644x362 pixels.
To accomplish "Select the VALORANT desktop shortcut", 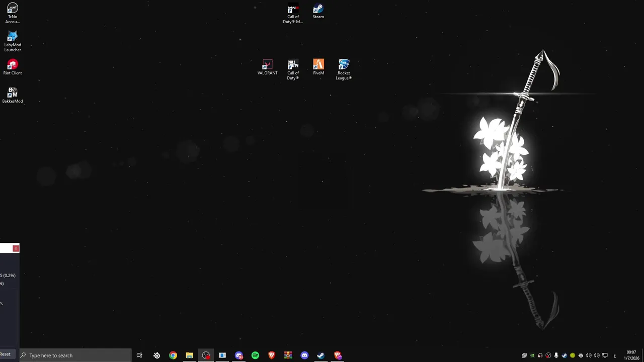I will (267, 67).
